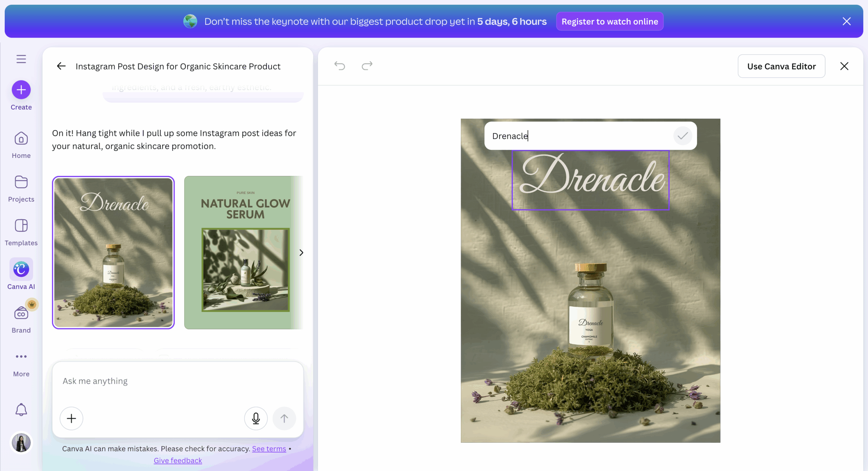The width and height of the screenshot is (868, 471).
Task: Open the hamburger sidebar menu
Action: pyautogui.click(x=21, y=59)
